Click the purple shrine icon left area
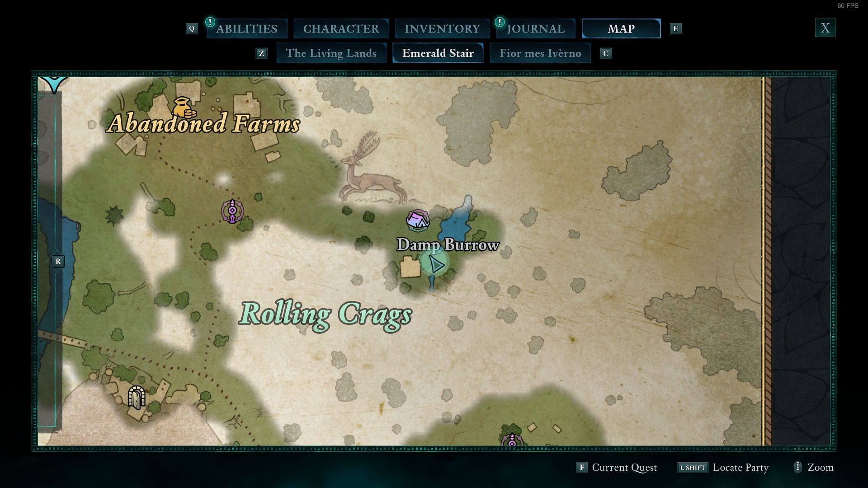This screenshot has width=868, height=488. 232,210
